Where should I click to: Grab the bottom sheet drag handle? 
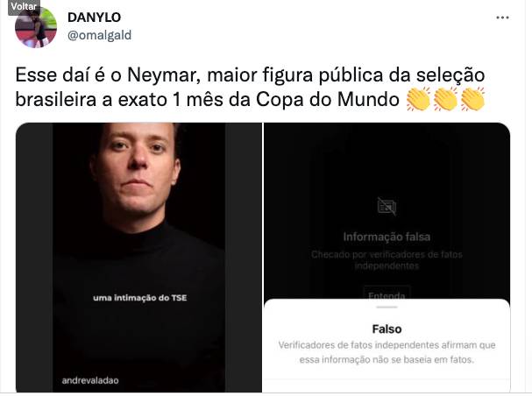(387, 308)
